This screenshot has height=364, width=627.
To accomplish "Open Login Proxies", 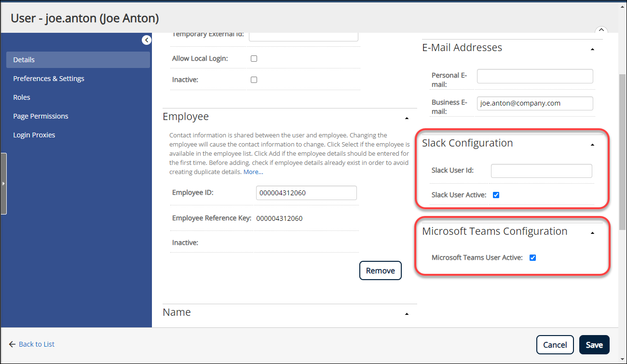I will [34, 135].
